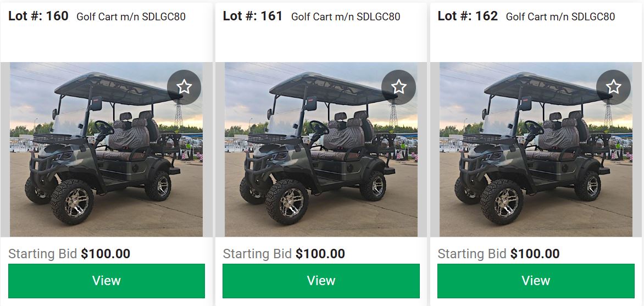Screen dimensions: 644x306
Task: Add Lot 161 to watchlist via star
Action: point(398,87)
